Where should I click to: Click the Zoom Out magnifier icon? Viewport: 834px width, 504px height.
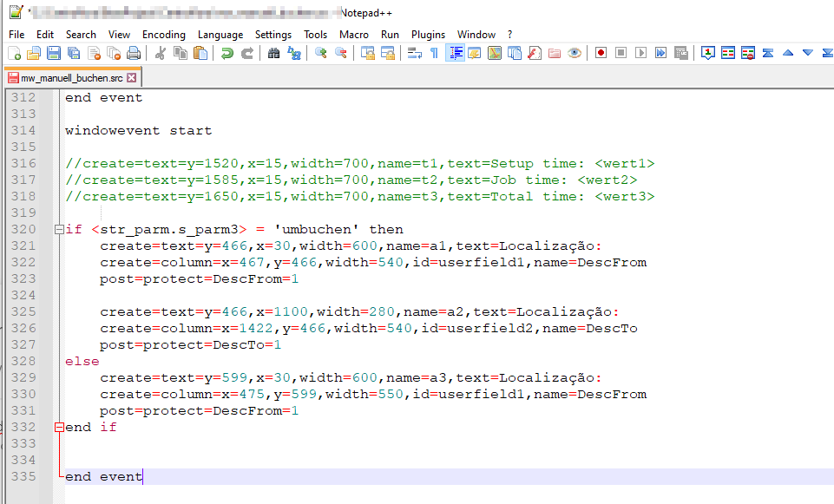pyautogui.click(x=341, y=53)
